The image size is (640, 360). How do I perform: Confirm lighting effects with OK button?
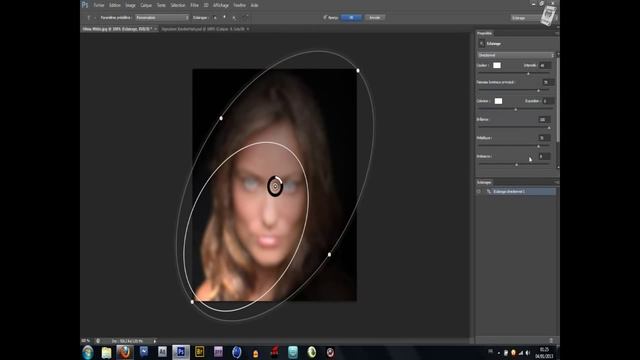pyautogui.click(x=351, y=18)
